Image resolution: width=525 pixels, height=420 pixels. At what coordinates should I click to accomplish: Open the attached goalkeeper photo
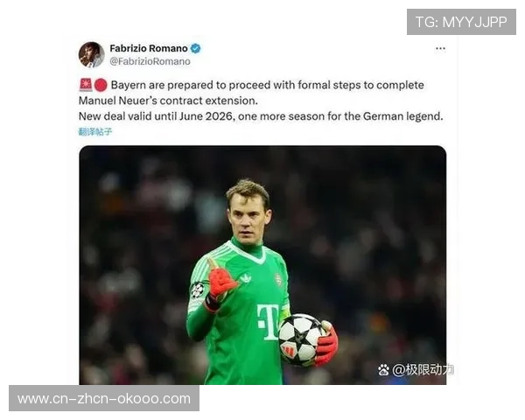[262, 265]
